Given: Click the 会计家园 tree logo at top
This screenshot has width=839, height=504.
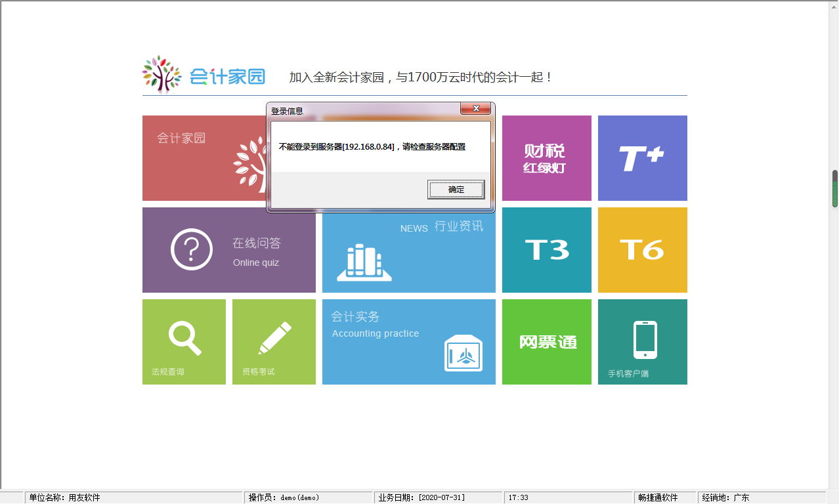Looking at the screenshot, I should [x=161, y=75].
